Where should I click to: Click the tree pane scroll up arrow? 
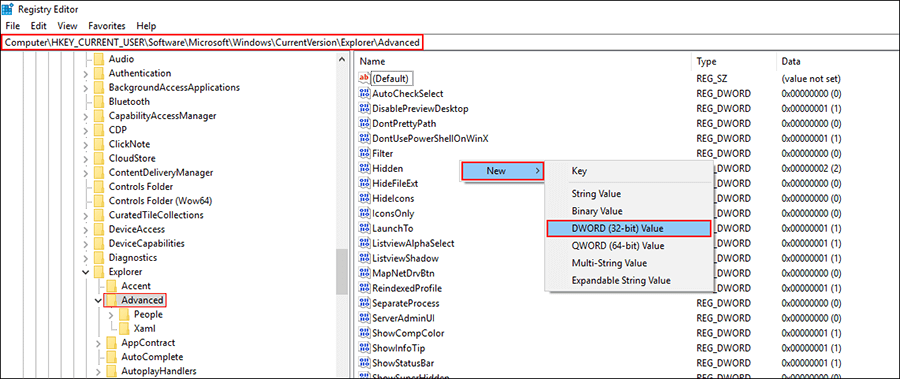tap(343, 59)
